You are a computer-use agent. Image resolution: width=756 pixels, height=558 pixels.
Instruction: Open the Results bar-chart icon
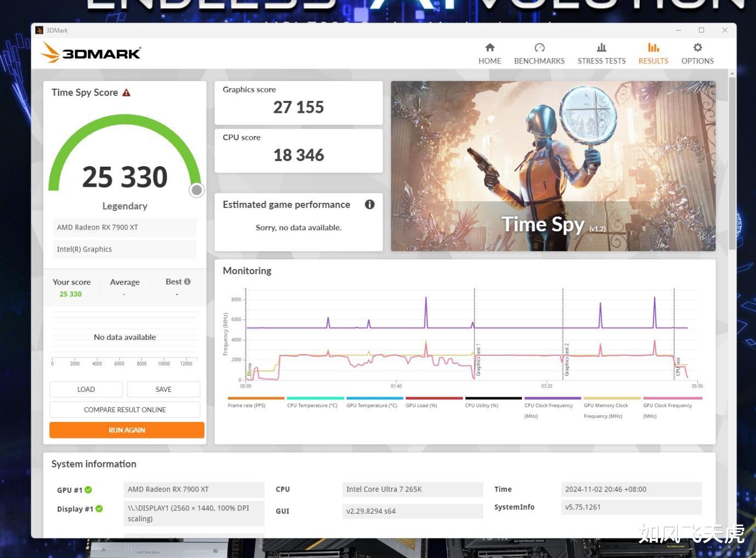click(653, 48)
